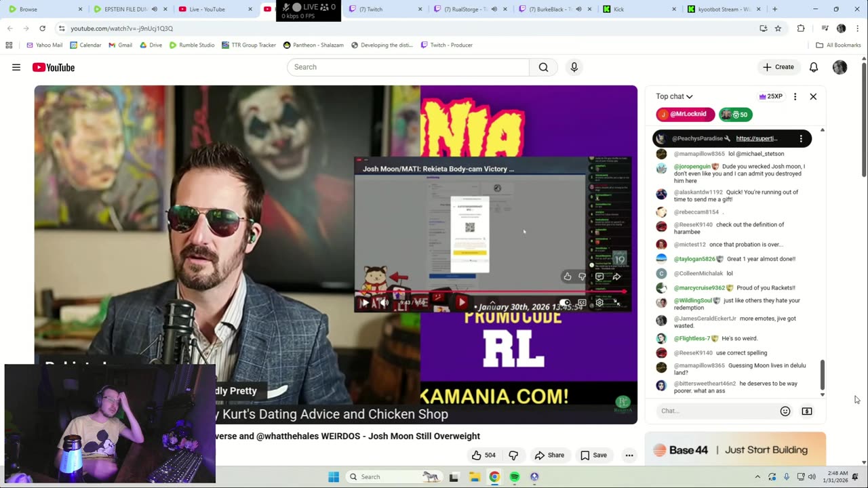Toggle autoplay switch in embedded player
868x488 pixels.
(x=565, y=303)
